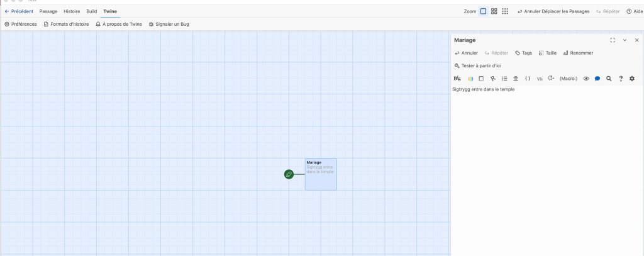The width and height of the screenshot is (644, 256).
Task: Select the single-square zoom level
Action: [484, 11]
